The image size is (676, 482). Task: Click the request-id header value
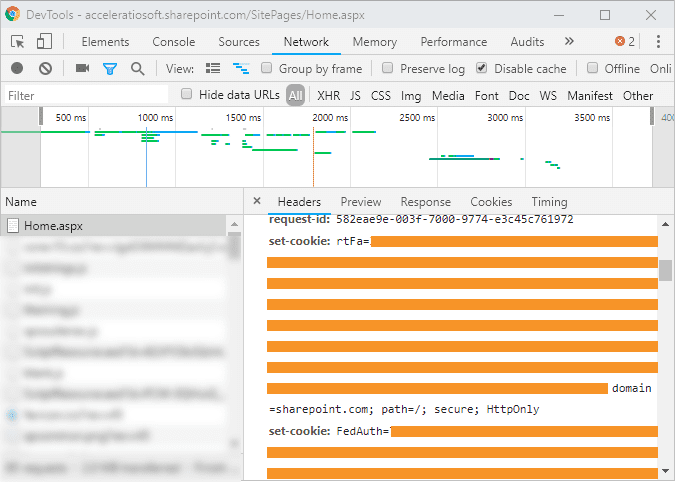pos(454,219)
